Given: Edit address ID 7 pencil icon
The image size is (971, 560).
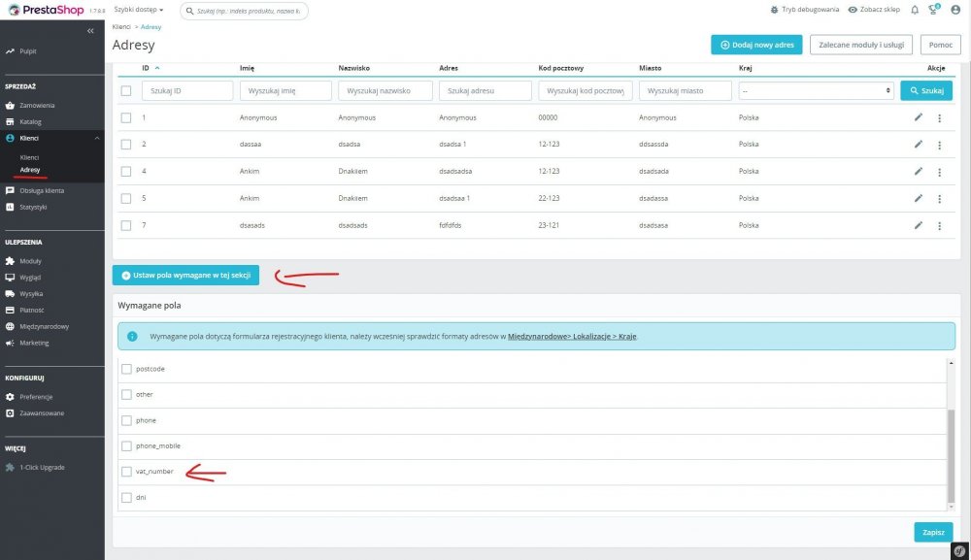Looking at the screenshot, I should (x=919, y=225).
